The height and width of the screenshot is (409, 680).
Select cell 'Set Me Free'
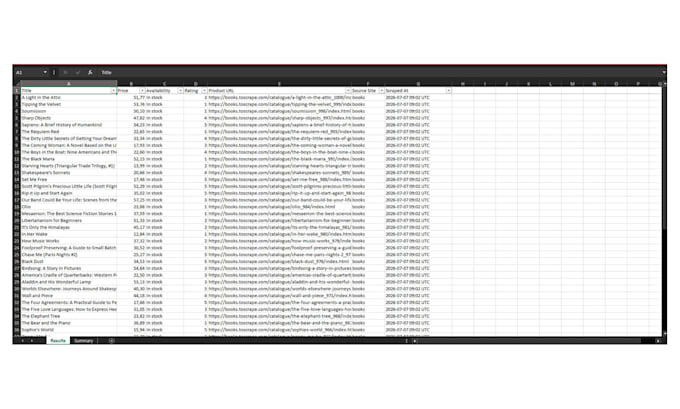[69, 180]
